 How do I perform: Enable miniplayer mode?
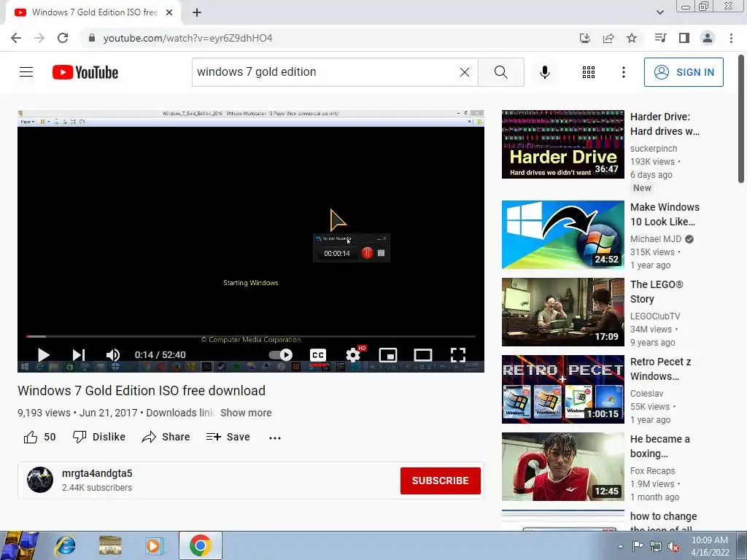pos(388,355)
